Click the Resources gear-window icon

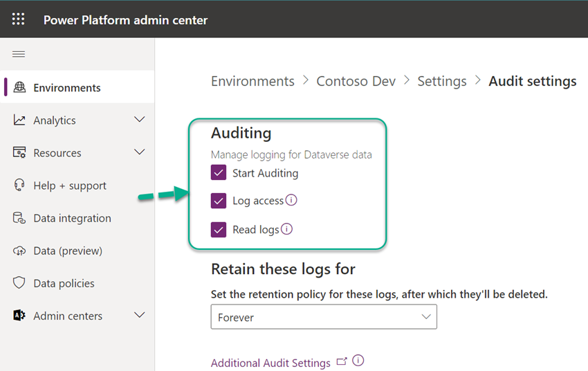pyautogui.click(x=19, y=152)
